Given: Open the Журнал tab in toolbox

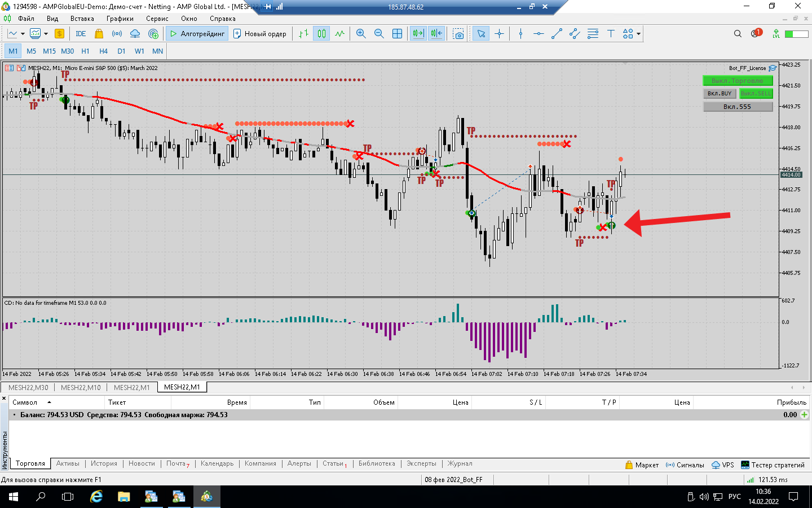Looking at the screenshot, I should point(460,463).
